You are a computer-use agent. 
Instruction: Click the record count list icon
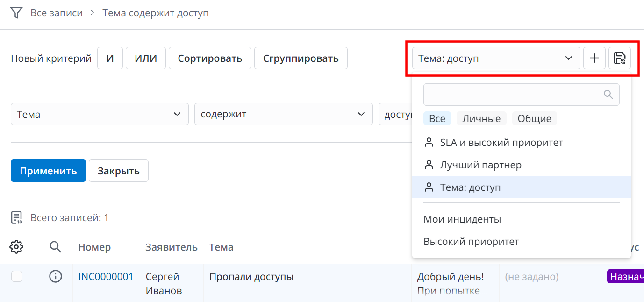[x=16, y=217]
